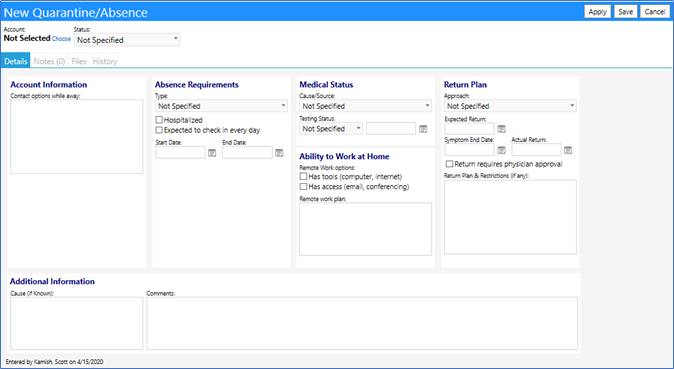The width and height of the screenshot is (674, 369).
Task: Enable Return requires physician approval
Action: pos(450,164)
